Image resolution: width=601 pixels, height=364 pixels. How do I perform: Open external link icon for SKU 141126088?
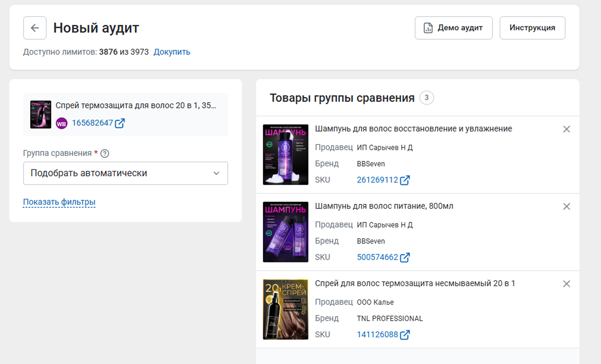click(405, 335)
